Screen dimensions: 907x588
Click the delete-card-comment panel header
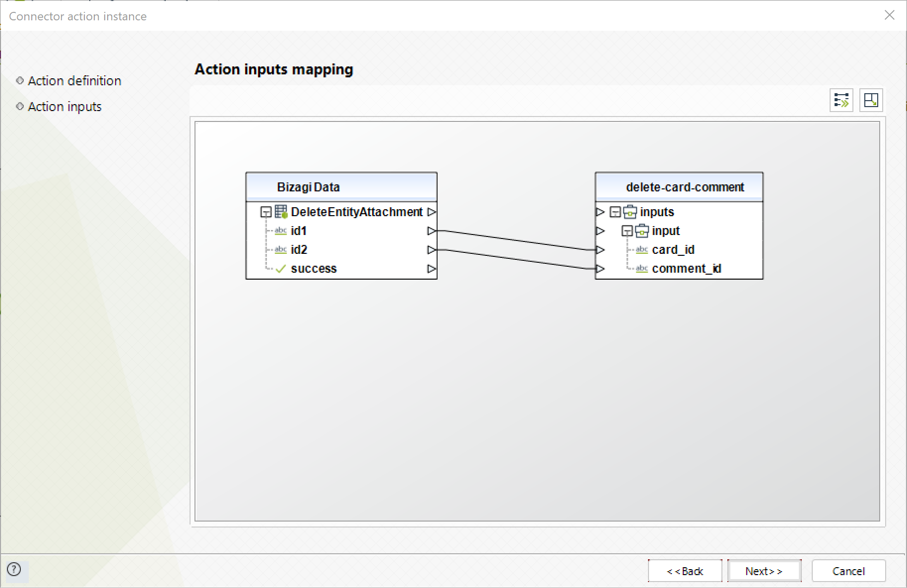point(679,187)
